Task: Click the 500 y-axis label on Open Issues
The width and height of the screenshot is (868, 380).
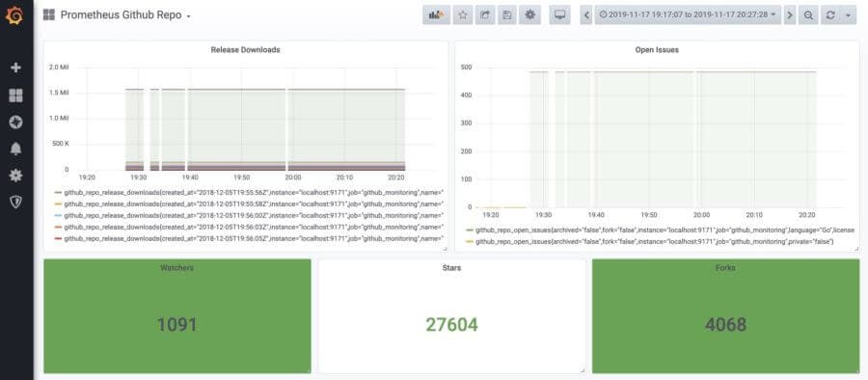Action: tap(466, 68)
